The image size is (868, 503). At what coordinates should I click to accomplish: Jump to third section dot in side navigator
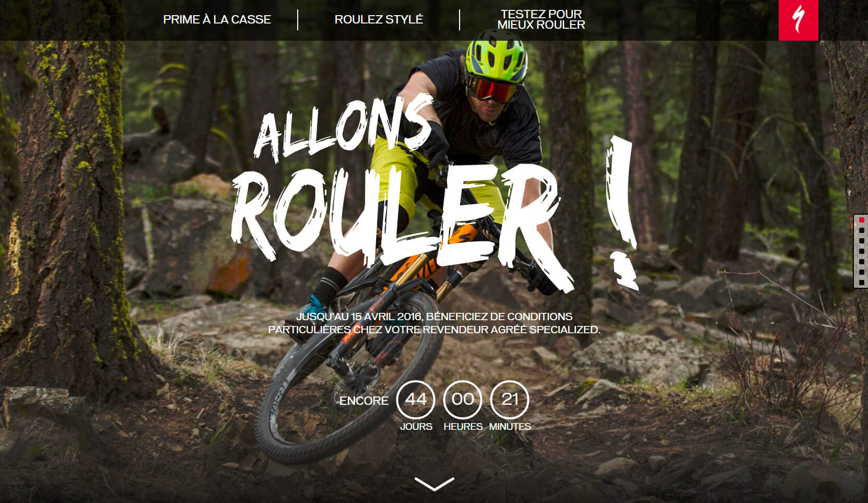(x=861, y=241)
